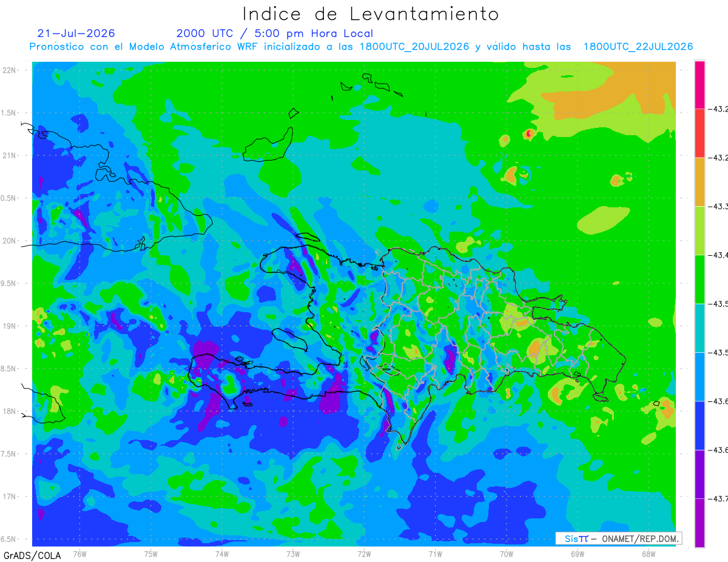728x562 pixels.
Task: Click the pink swatch atop the color legend
Action: coord(699,85)
